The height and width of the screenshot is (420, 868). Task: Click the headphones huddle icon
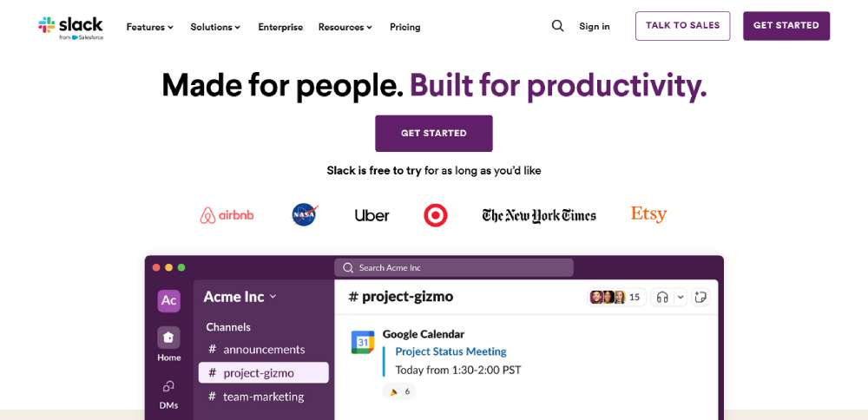(662, 297)
